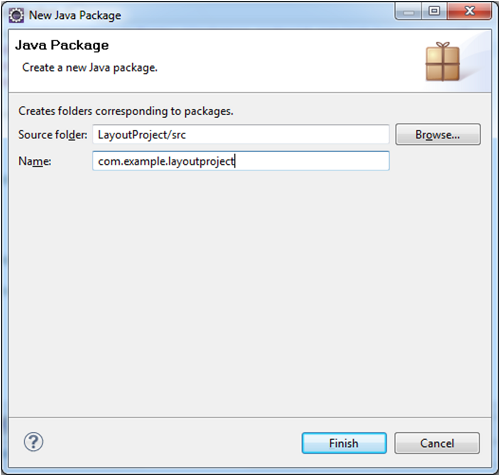Click the Eclipse icon in the title bar
Image resolution: width=500 pixels, height=476 pixels.
[x=16, y=15]
